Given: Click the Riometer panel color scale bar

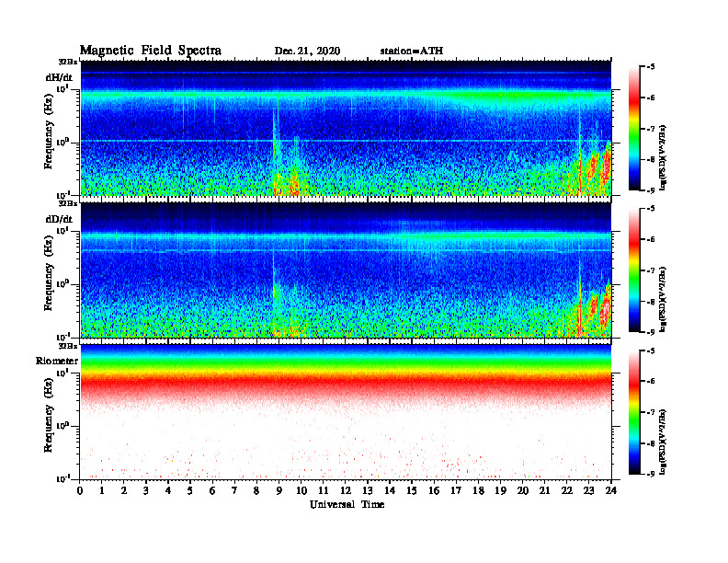Looking at the screenshot, I should pyautogui.click(x=634, y=412).
